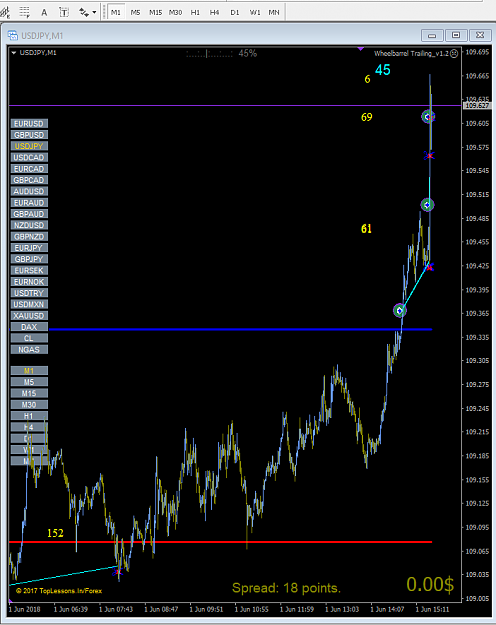Click the 109.627 current price tag
The width and height of the screenshot is (496, 625).
(477, 106)
